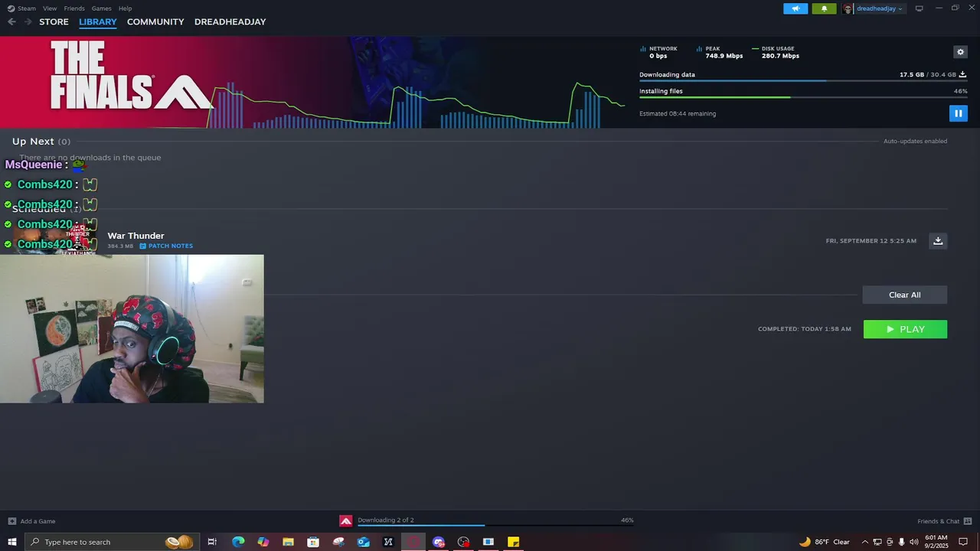Screen dimensions: 980x551
Task: Click DISK USAGE 280.7 Mbps stat
Action: coord(776,52)
